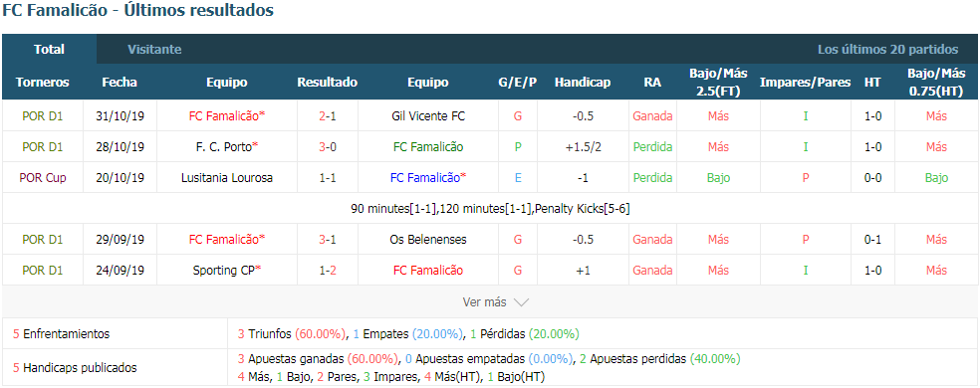Open Os Belenenses team page
Image resolution: width=980 pixels, height=388 pixels.
428,240
